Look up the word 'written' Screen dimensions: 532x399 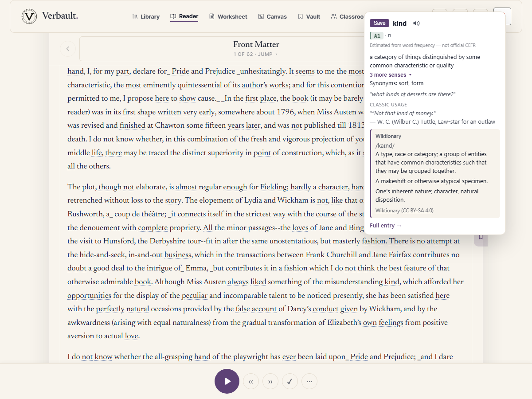click(x=169, y=112)
